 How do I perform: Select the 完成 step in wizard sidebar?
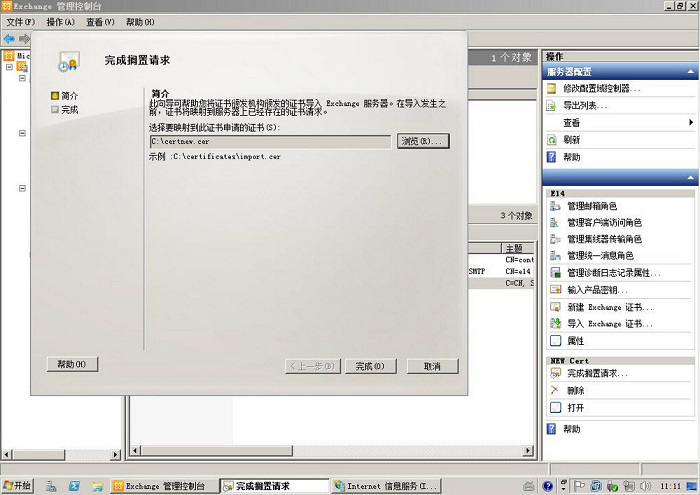point(69,110)
